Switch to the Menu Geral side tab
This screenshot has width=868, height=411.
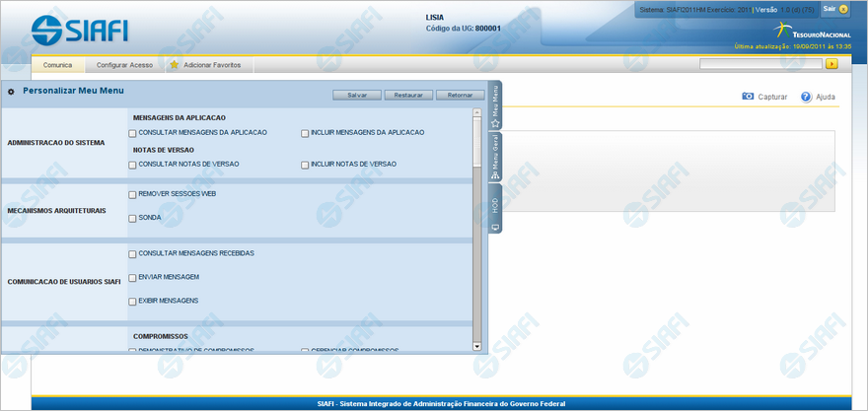click(495, 157)
